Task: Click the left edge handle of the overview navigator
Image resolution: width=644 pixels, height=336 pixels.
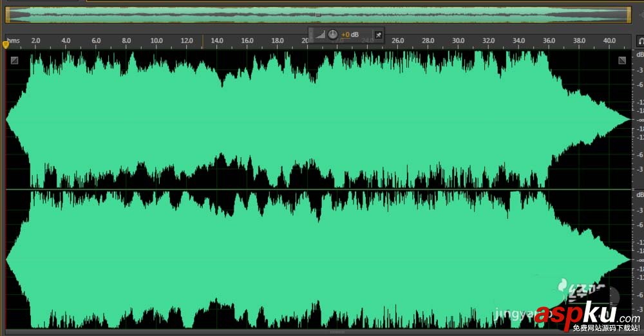Action: tap(7, 15)
